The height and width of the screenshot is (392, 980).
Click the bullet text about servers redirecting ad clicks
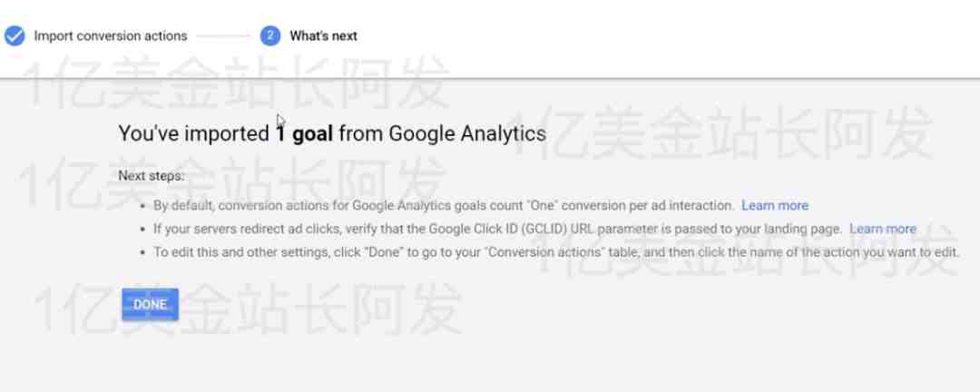pyautogui.click(x=498, y=229)
